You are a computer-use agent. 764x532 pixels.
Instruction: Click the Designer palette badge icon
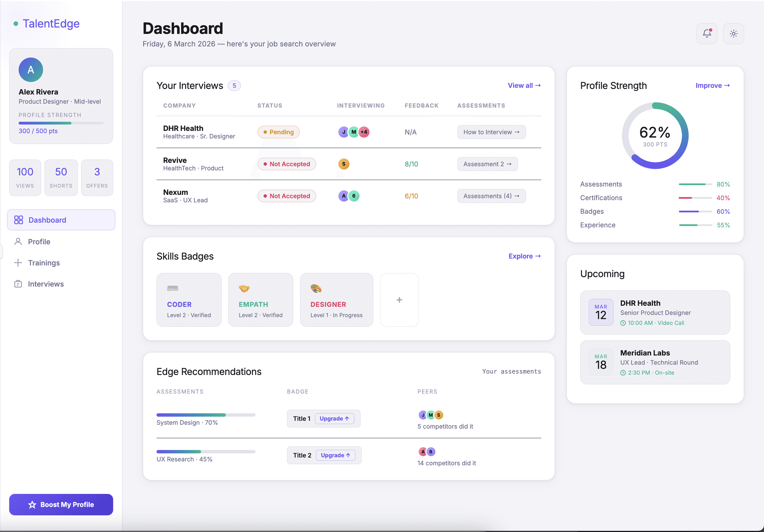pos(316,288)
